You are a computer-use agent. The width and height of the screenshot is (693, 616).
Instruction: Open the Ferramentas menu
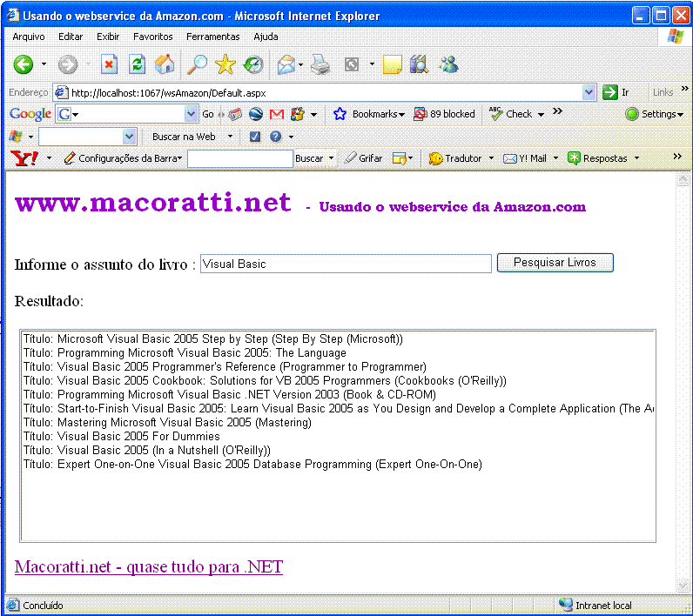pyautogui.click(x=212, y=37)
